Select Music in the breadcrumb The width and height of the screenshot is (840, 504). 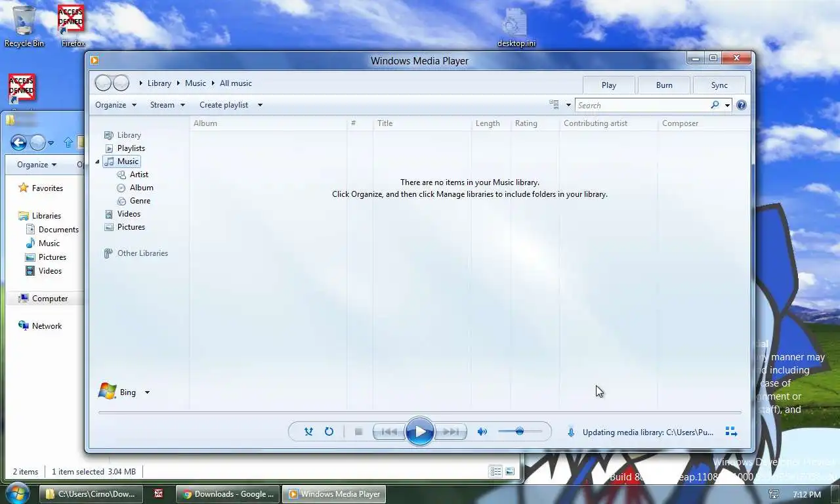tap(196, 83)
